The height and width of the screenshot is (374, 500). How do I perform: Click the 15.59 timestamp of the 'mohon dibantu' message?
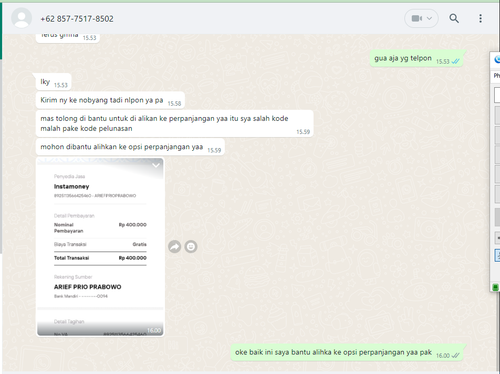point(214,150)
